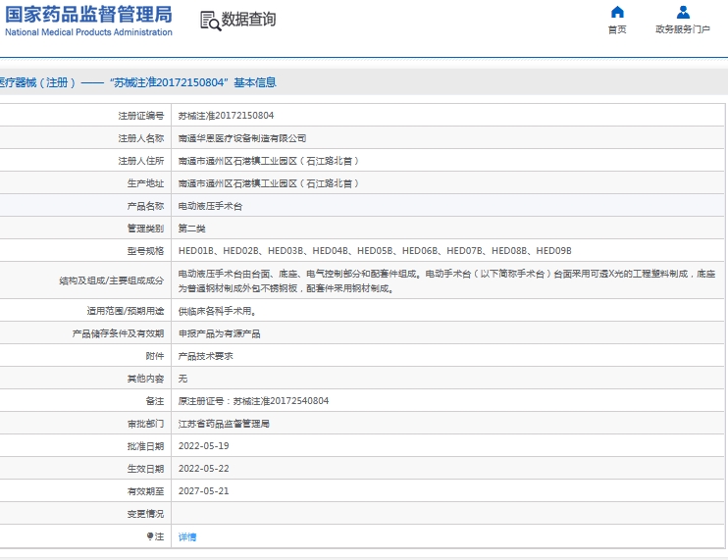Open the 政务服务门户 user icon
Viewport: 728px width, 560px height.
[683, 12]
